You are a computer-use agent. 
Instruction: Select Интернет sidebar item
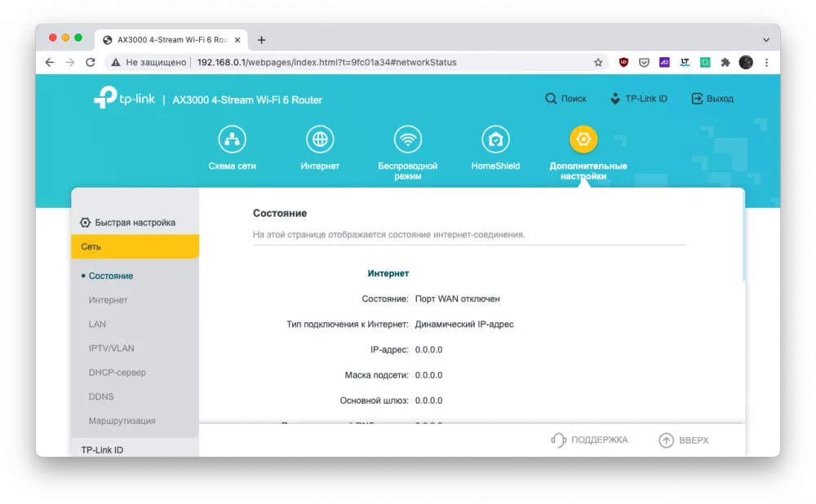click(x=108, y=300)
